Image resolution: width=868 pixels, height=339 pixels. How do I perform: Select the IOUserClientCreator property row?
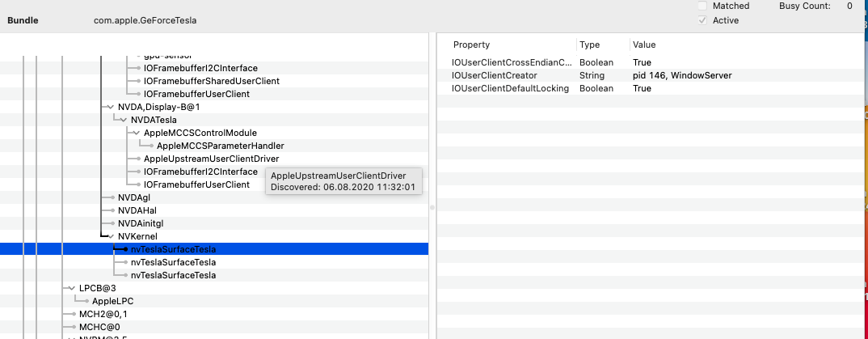click(651, 75)
